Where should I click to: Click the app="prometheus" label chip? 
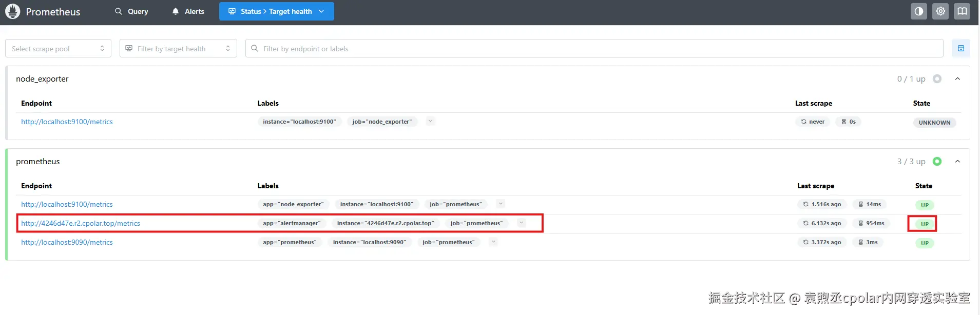tap(290, 242)
